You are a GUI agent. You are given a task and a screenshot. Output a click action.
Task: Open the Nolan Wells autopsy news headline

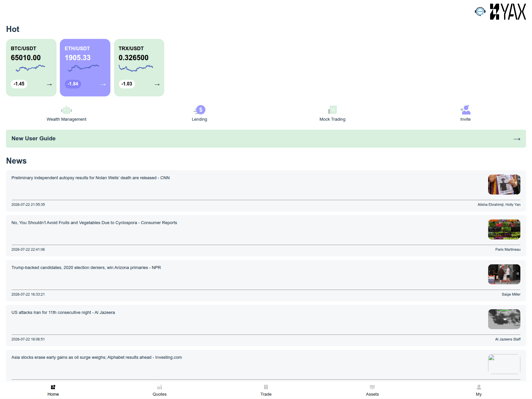90,178
